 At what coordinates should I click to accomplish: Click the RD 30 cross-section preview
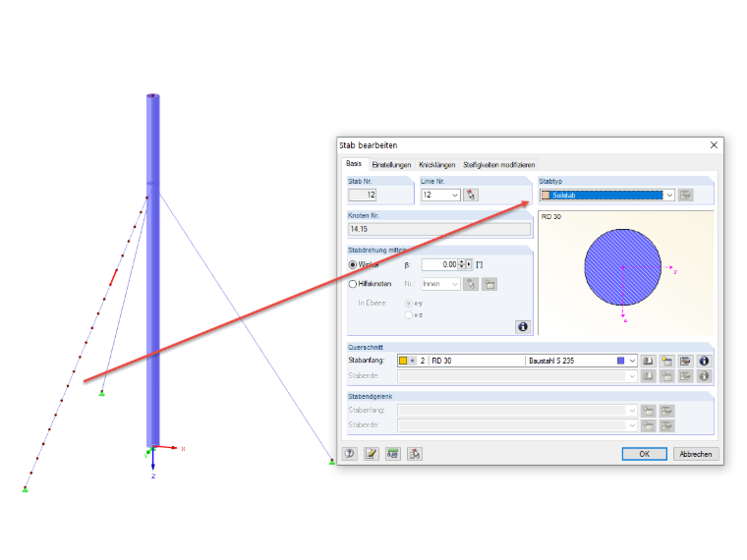point(626,273)
